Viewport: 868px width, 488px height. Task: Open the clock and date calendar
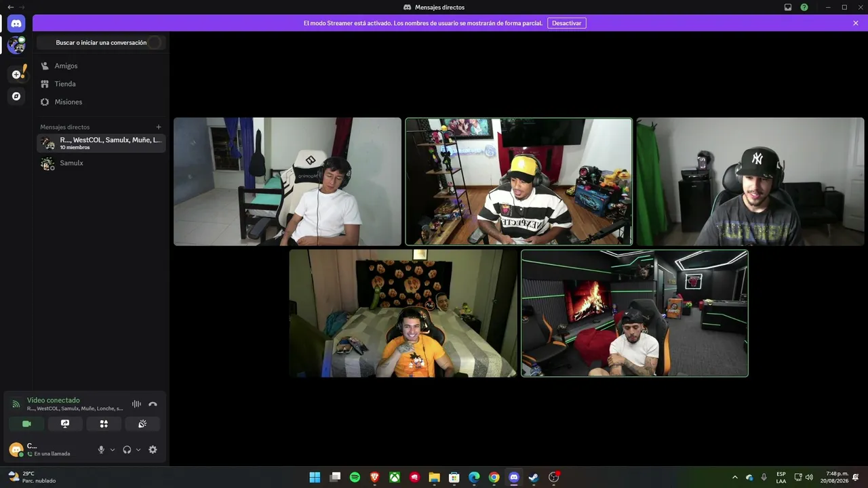click(834, 477)
